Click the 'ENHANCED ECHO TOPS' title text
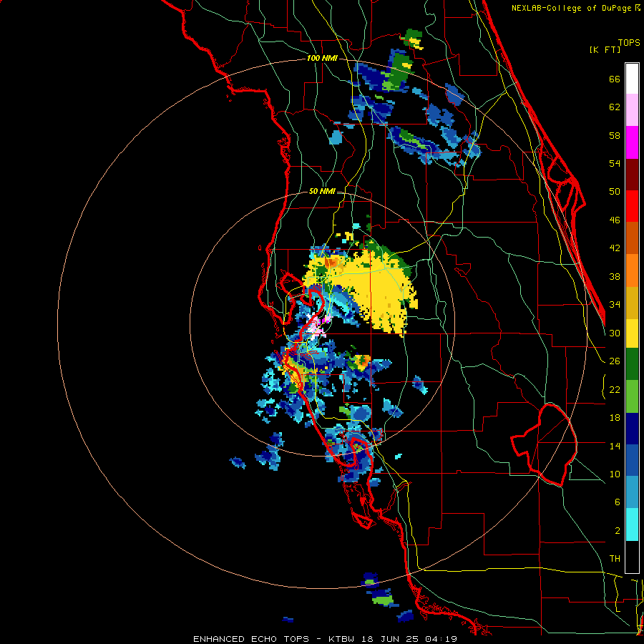This screenshot has width=644, height=644. coord(251,639)
